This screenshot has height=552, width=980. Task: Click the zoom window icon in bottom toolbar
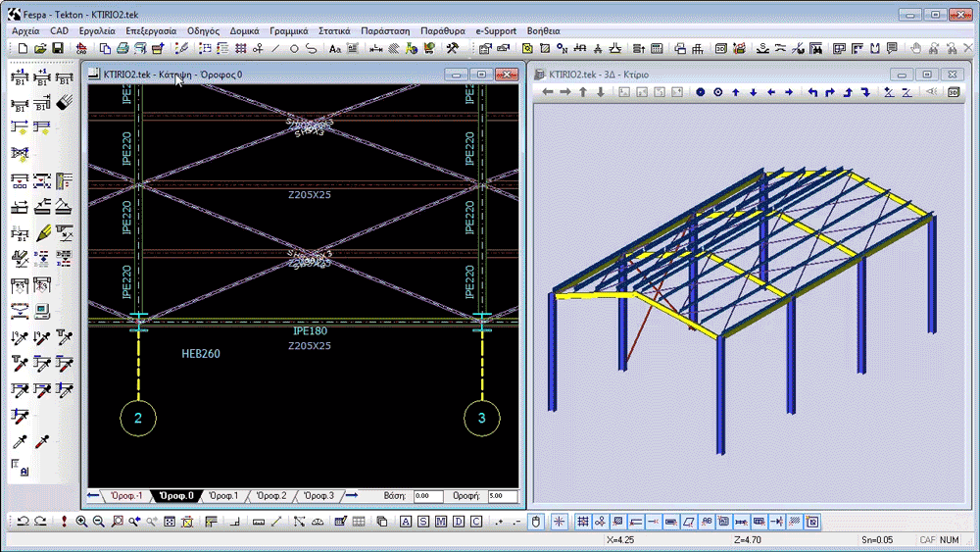pyautogui.click(x=117, y=522)
